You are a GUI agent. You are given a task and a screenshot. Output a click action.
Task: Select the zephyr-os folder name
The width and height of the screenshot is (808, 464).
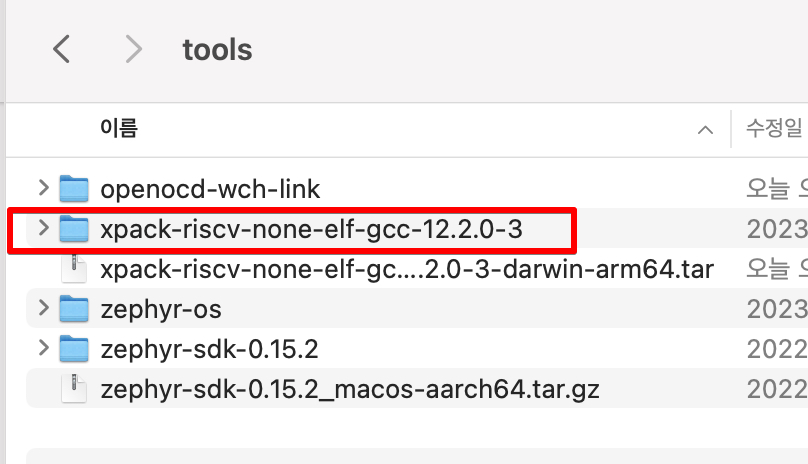pyautogui.click(x=161, y=309)
